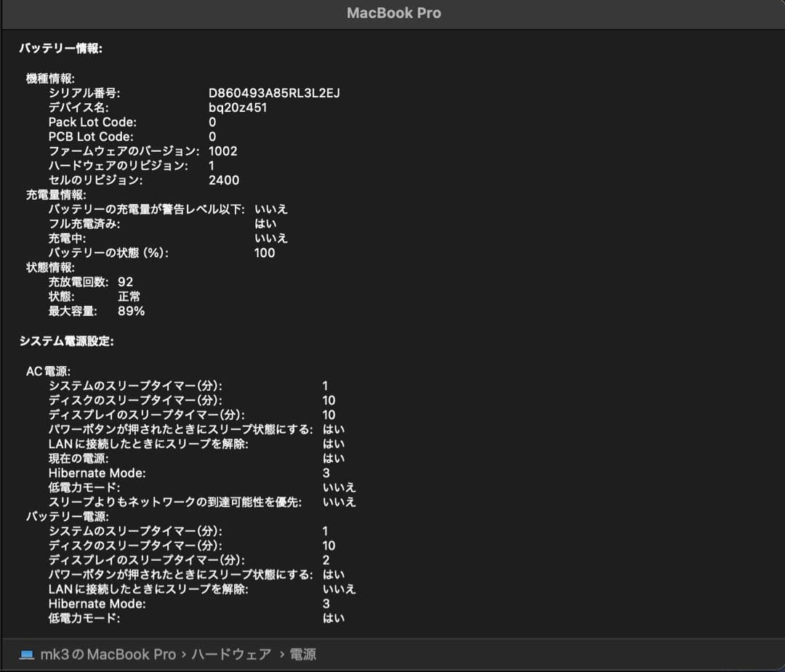
Task: Click the MacBook Pro icon in the breadcrumb bar
Action: click(x=28, y=654)
